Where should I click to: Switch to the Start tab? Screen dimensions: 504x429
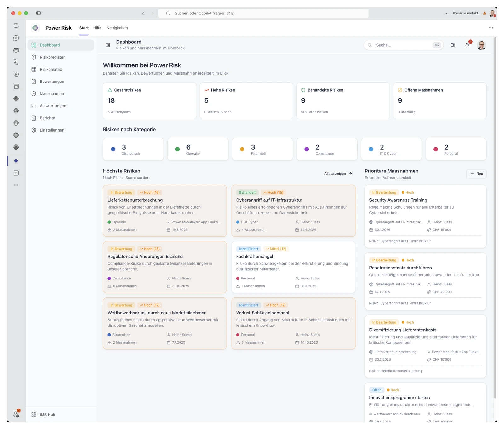[x=84, y=28]
